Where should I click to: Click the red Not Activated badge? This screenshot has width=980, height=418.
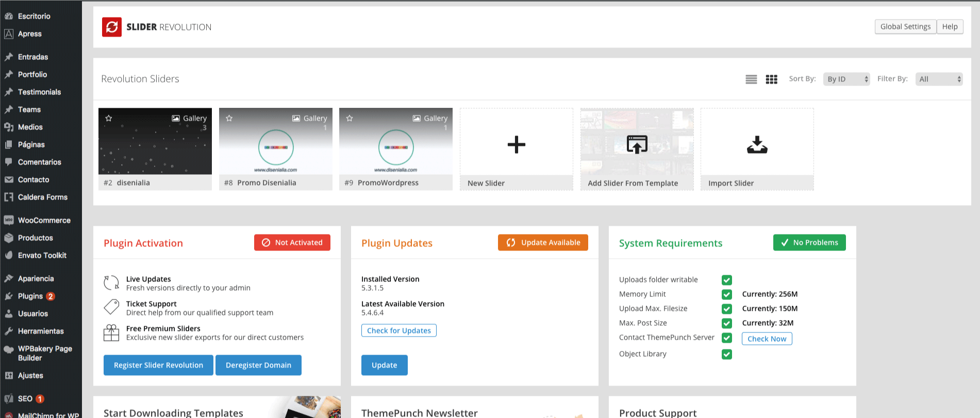pyautogui.click(x=292, y=243)
